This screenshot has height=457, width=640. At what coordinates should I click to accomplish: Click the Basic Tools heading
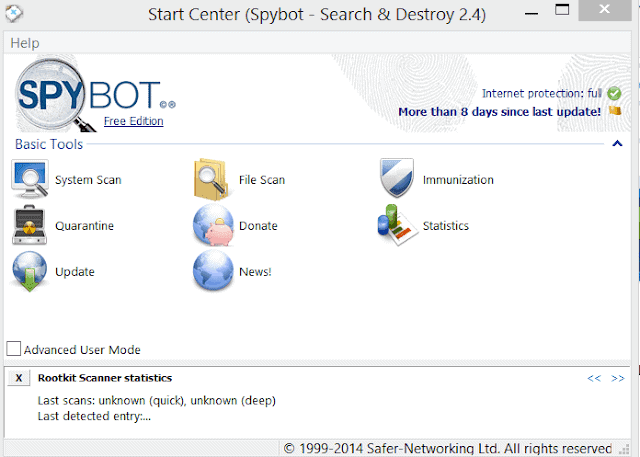click(x=49, y=144)
